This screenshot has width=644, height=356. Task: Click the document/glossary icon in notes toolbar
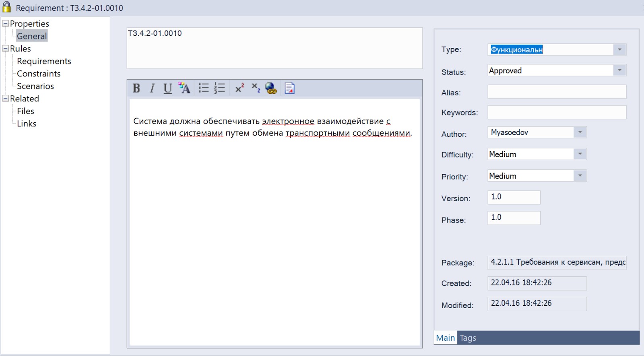point(289,88)
